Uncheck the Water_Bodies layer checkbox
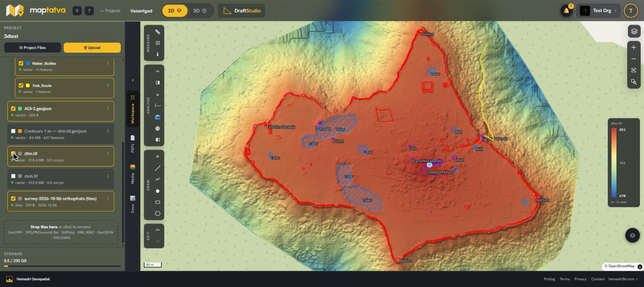Image resolution: width=644 pixels, height=287 pixels. pyautogui.click(x=21, y=63)
